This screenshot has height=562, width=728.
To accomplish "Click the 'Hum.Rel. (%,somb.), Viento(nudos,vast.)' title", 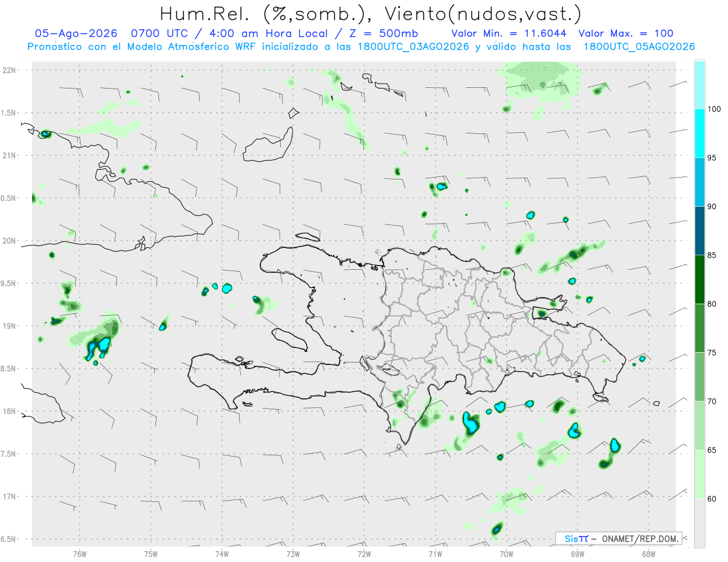I will [x=371, y=13].
